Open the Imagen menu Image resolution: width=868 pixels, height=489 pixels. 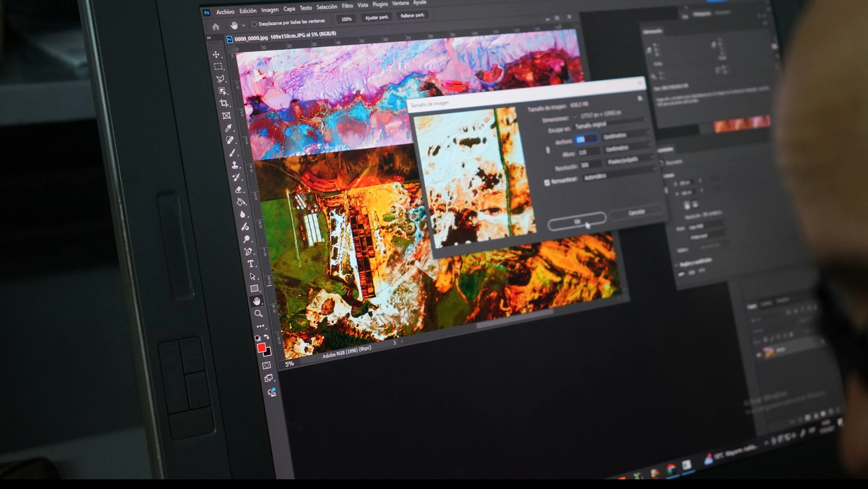click(269, 10)
